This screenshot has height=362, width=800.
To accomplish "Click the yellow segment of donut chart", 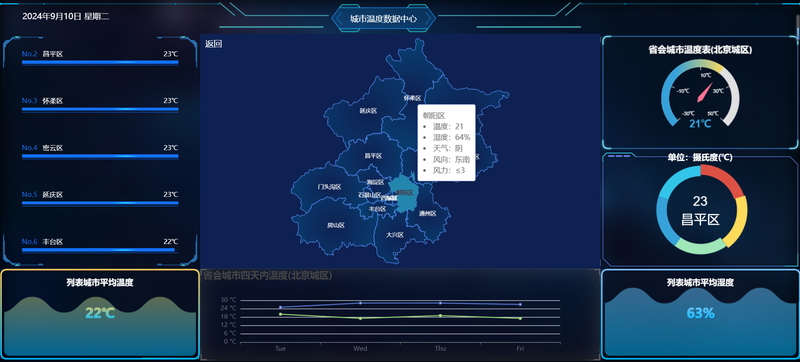I will (x=738, y=220).
